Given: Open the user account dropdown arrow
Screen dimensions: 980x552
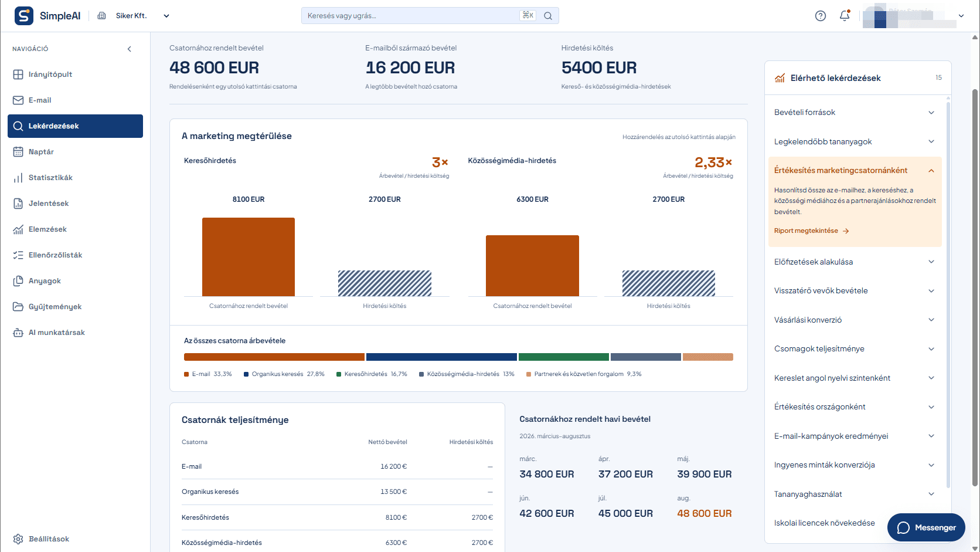Looking at the screenshot, I should [x=961, y=16].
